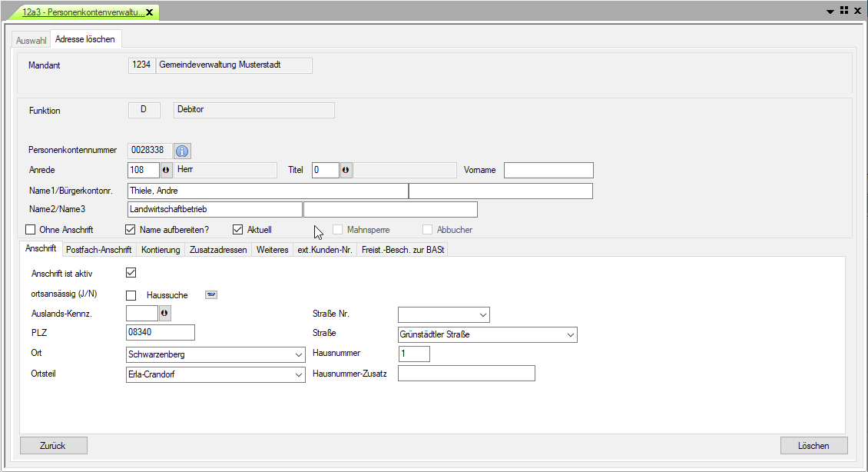Close the 12a3 Personenkontenverwaltung tab
Viewport: 868px width, 472px height.
pyautogui.click(x=149, y=12)
